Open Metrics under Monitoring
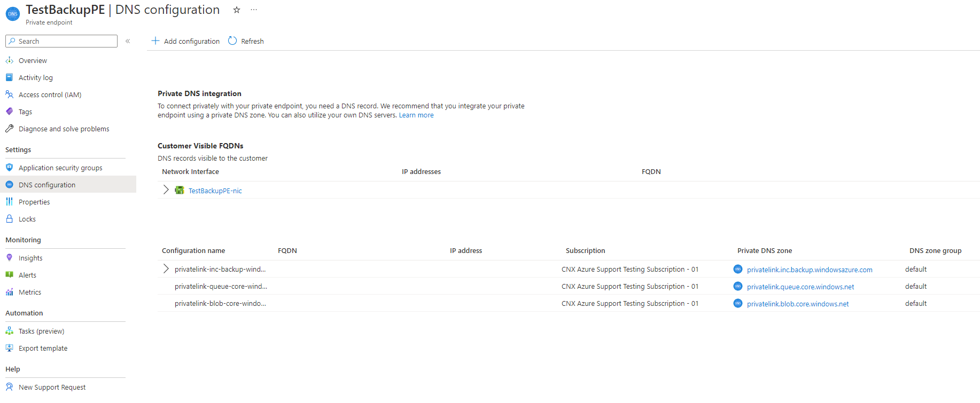 pos(30,293)
